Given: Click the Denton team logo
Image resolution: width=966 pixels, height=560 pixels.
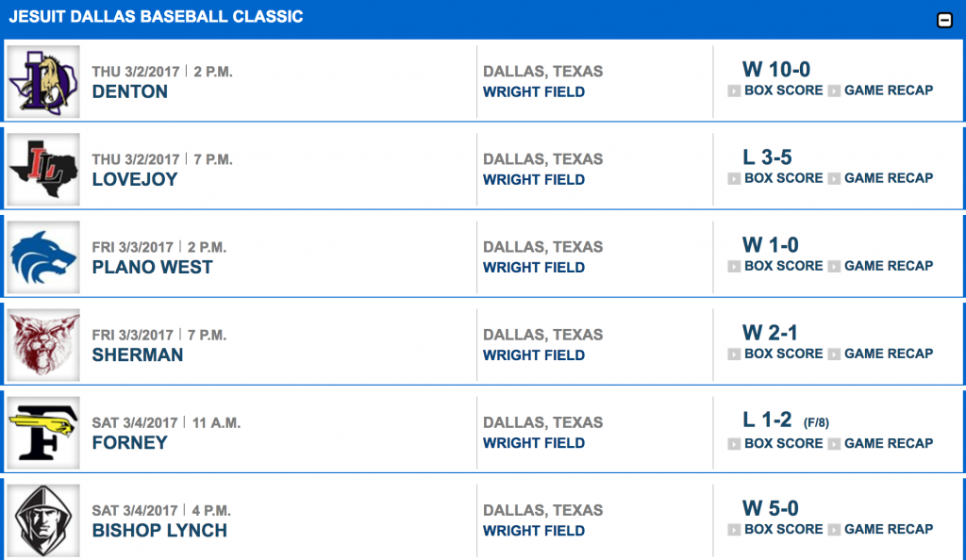Looking at the screenshot, I should [x=43, y=81].
